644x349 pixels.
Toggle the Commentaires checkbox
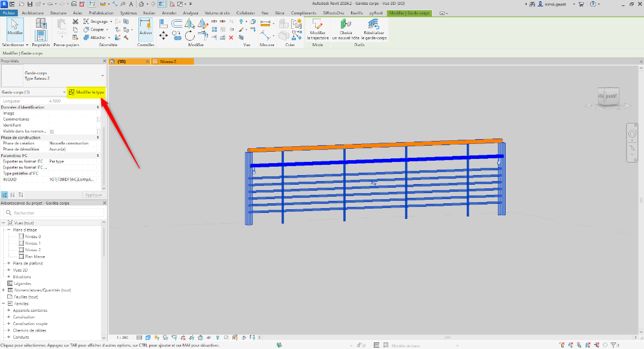tap(99, 119)
